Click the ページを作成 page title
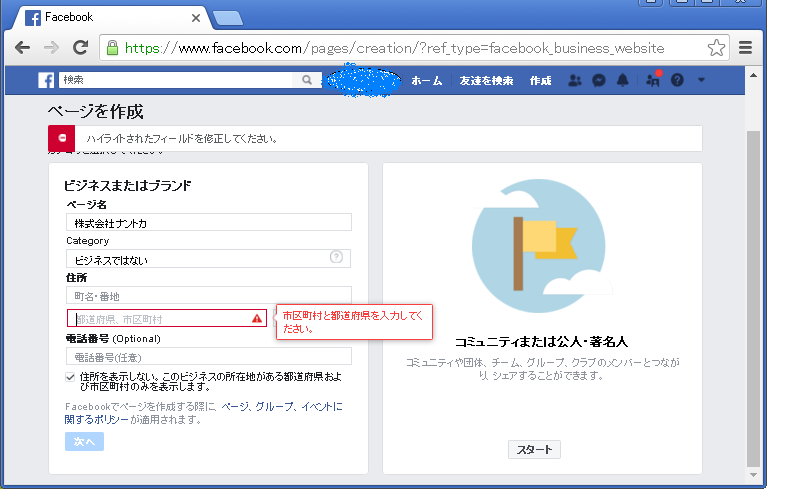 pos(95,111)
